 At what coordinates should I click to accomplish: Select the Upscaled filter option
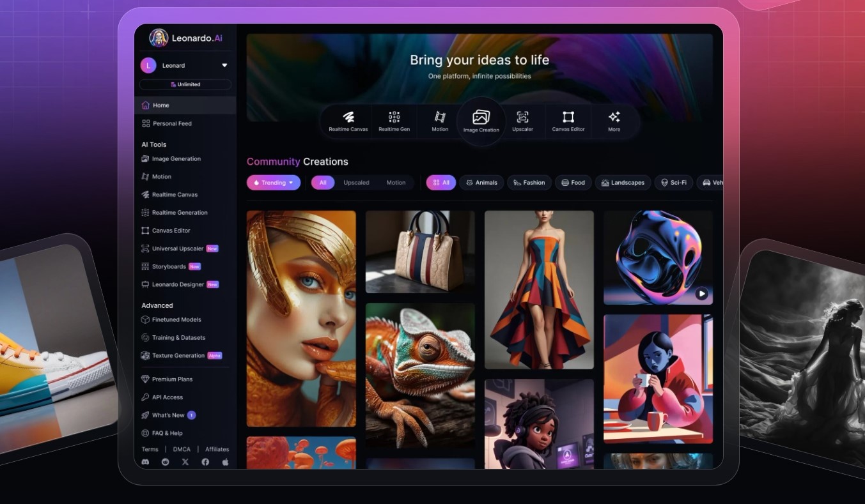[x=356, y=183]
